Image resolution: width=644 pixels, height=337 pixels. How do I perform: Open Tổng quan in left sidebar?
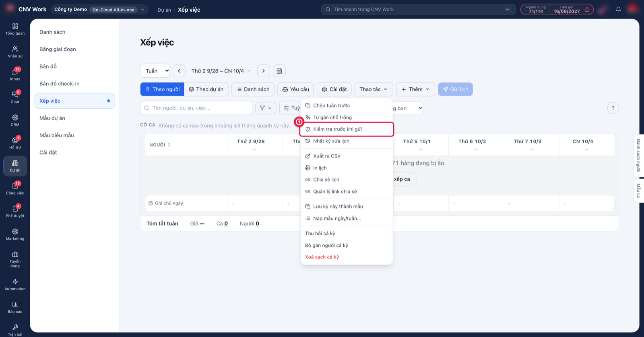(x=15, y=29)
